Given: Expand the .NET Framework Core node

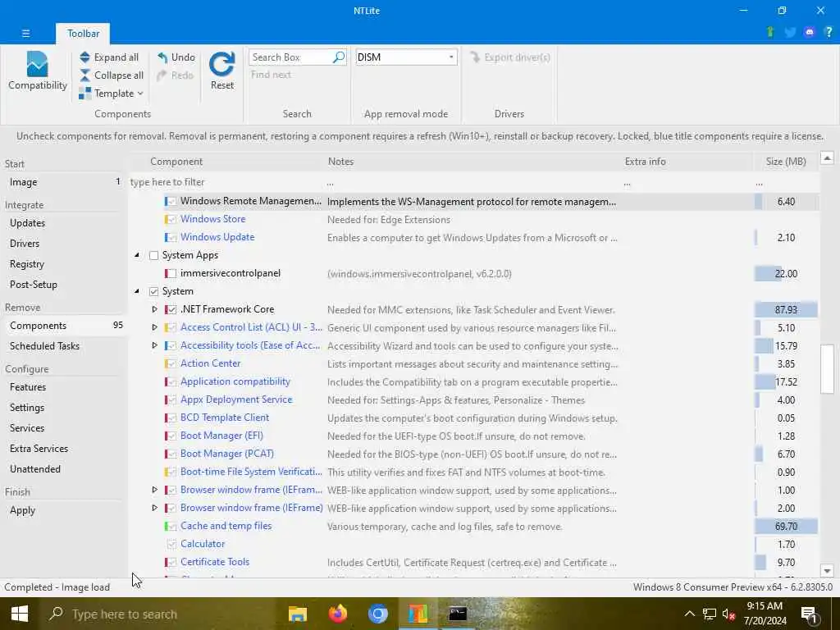Looking at the screenshot, I should pos(155,309).
